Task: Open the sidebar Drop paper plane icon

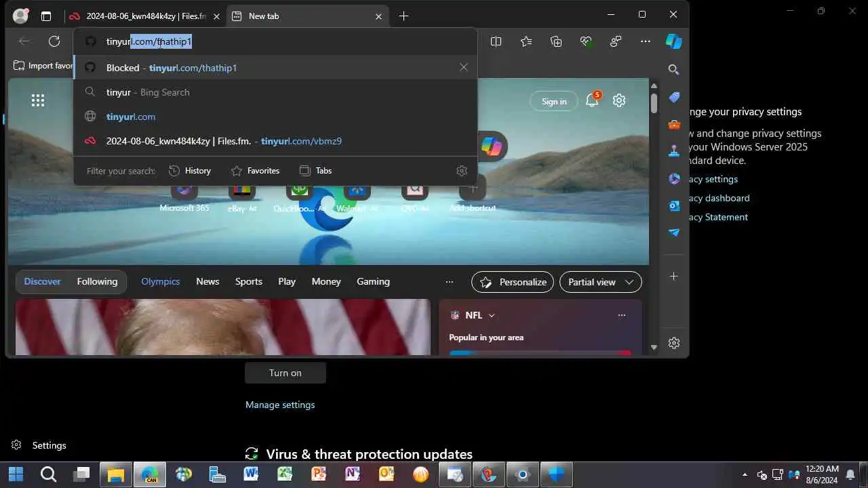Action: (x=673, y=232)
